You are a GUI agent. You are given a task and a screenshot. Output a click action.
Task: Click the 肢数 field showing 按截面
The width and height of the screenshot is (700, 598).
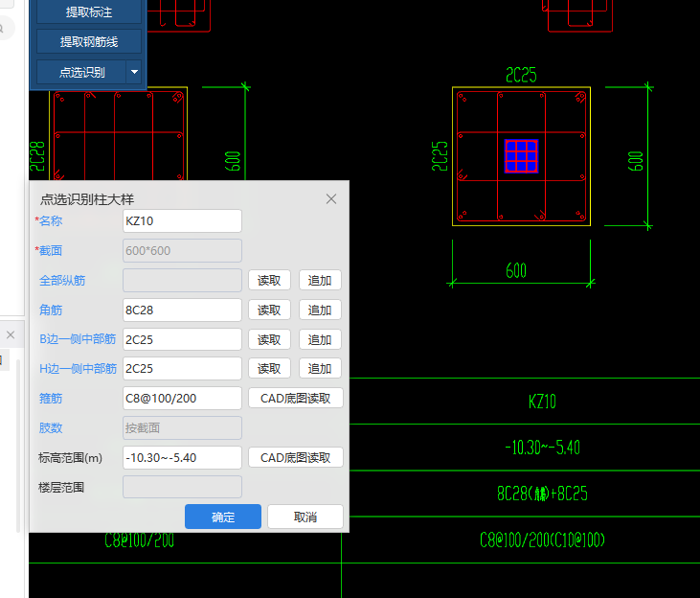click(x=182, y=427)
